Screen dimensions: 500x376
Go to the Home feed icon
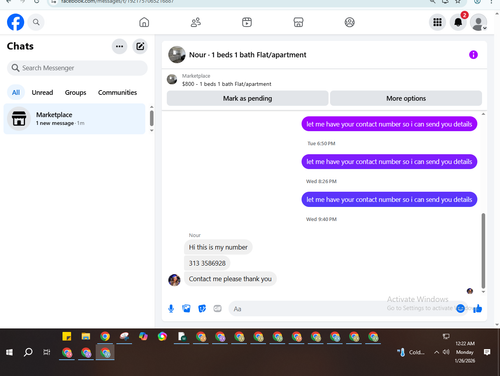click(144, 22)
